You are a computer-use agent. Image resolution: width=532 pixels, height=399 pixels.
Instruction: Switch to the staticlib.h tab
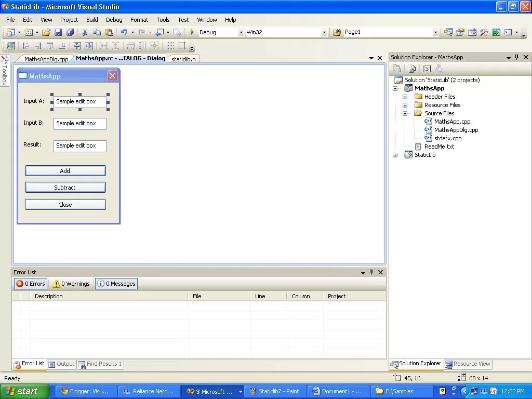[183, 59]
